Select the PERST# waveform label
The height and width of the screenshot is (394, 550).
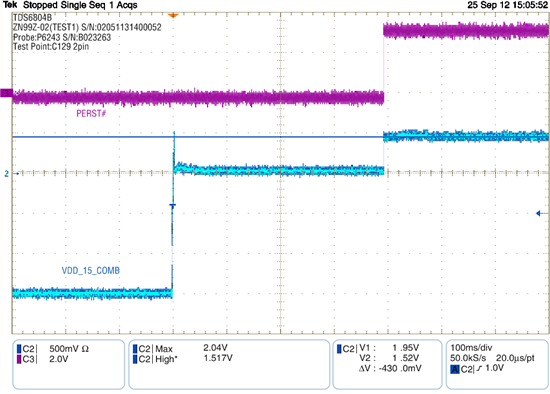click(x=91, y=113)
